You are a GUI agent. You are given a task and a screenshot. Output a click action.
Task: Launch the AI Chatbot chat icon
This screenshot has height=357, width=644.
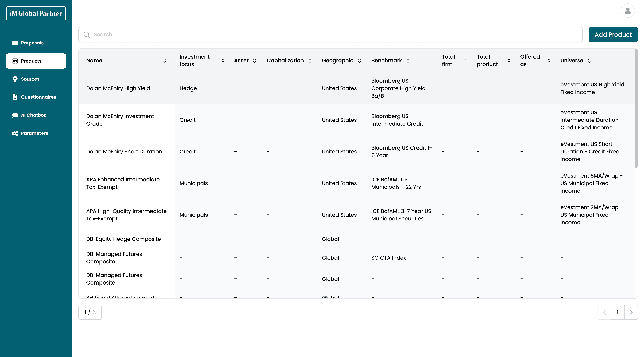click(x=15, y=115)
